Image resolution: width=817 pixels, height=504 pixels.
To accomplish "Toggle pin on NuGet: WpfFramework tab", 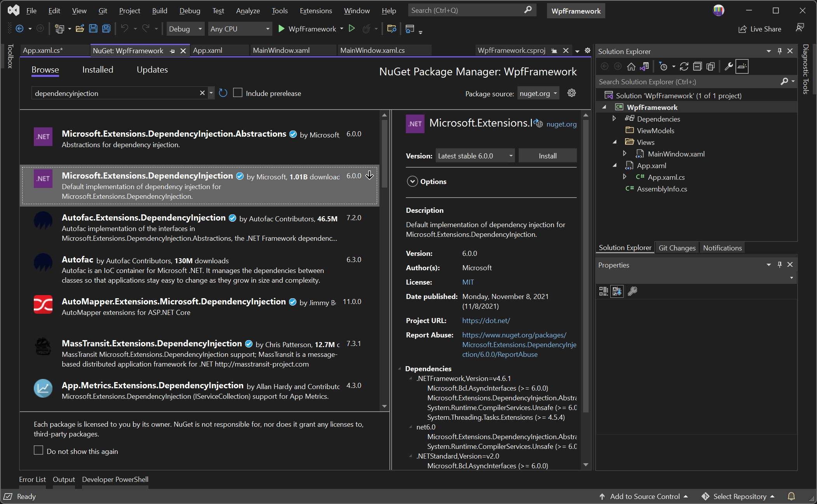I will 172,51.
